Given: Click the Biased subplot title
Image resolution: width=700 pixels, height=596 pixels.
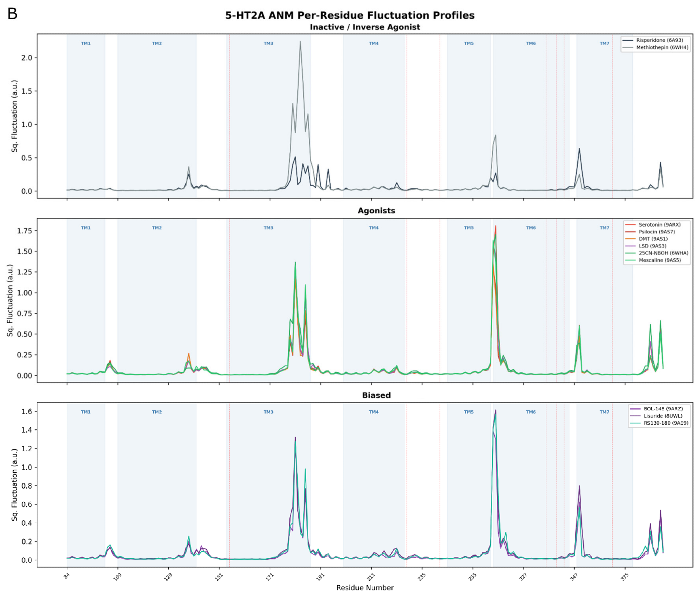Looking at the screenshot, I should point(376,395).
